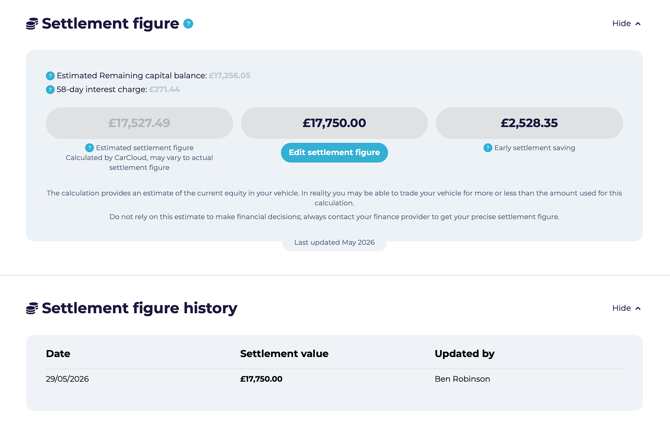
Task: Open help icon beside Settlement figure heading
Action: [188, 24]
